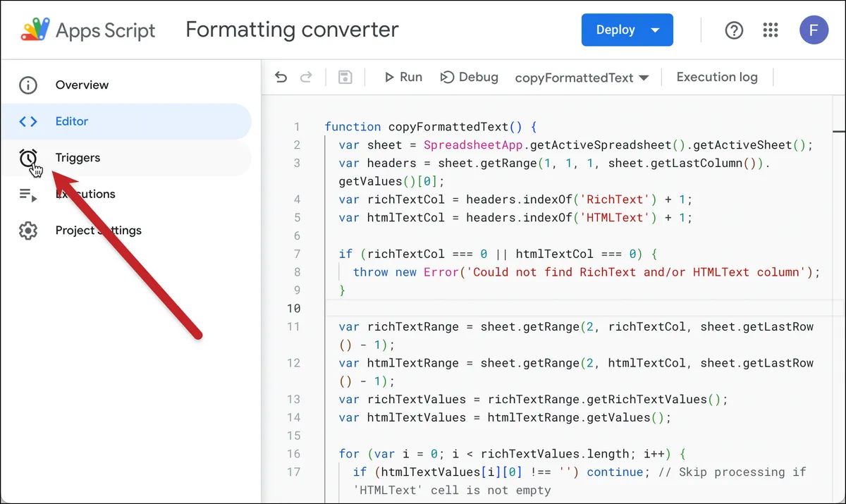
Task: Click line number 7 in the gutter
Action: [297, 254]
